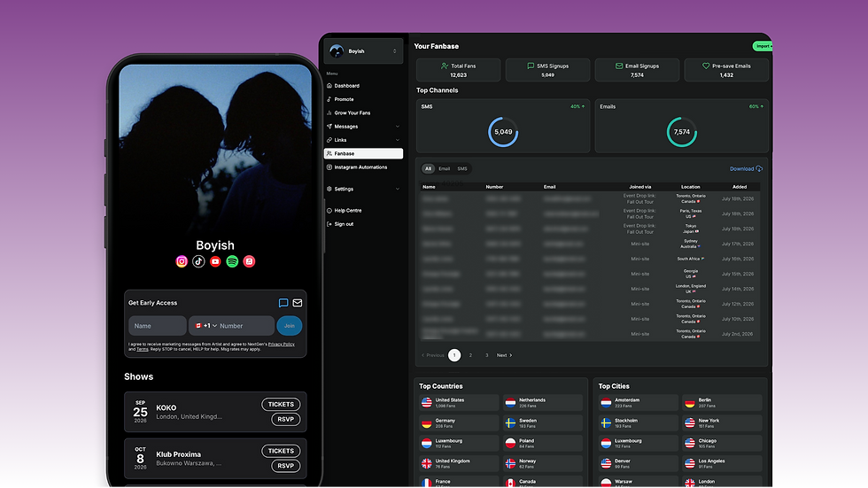Select the All filter tab
The image size is (868, 488).
tap(428, 169)
